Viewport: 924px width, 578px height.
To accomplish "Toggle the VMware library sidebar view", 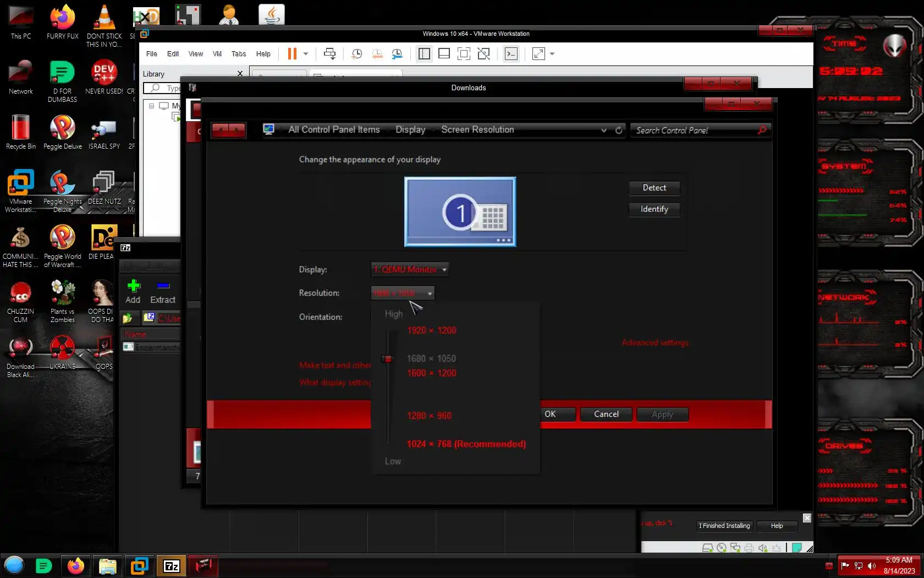I will pyautogui.click(x=424, y=54).
